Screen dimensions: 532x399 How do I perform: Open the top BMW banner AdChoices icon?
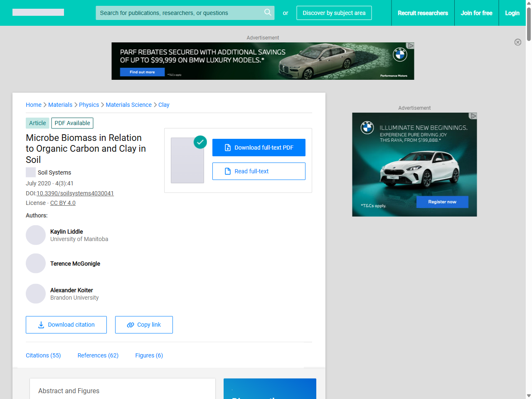point(411,46)
